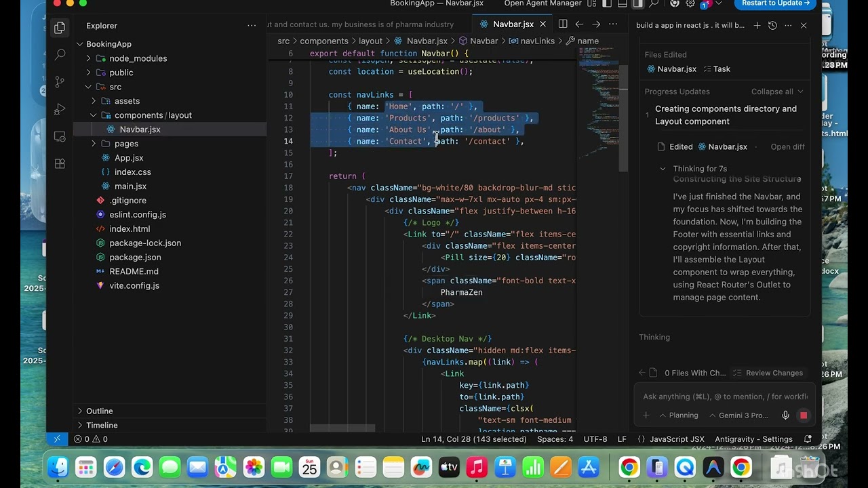
Task: Toggle primary sidebar layout button
Action: (x=607, y=3)
